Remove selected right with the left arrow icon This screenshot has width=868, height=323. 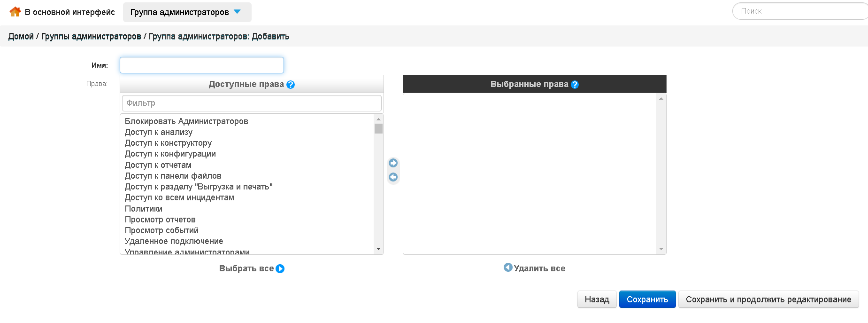(393, 177)
